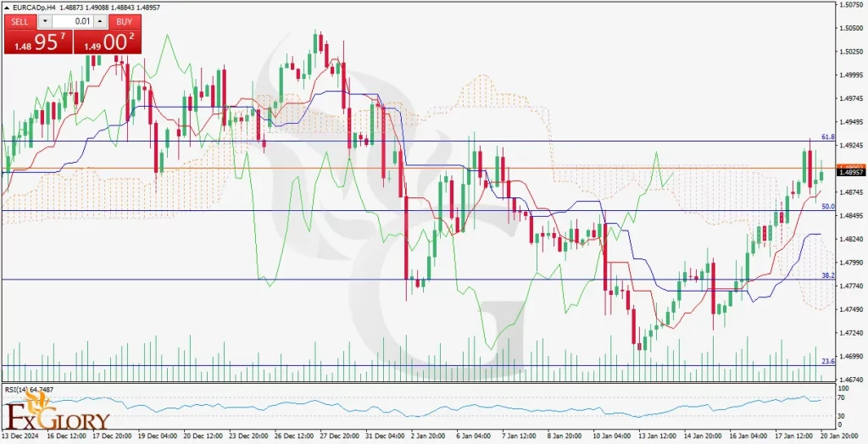The image size is (868, 444).
Task: Click the 23 Dec 20:00 time label
Action: (248, 436)
